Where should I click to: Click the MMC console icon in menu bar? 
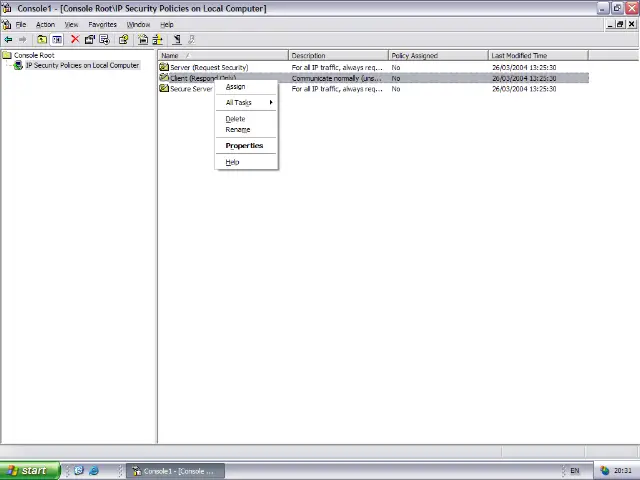7,24
